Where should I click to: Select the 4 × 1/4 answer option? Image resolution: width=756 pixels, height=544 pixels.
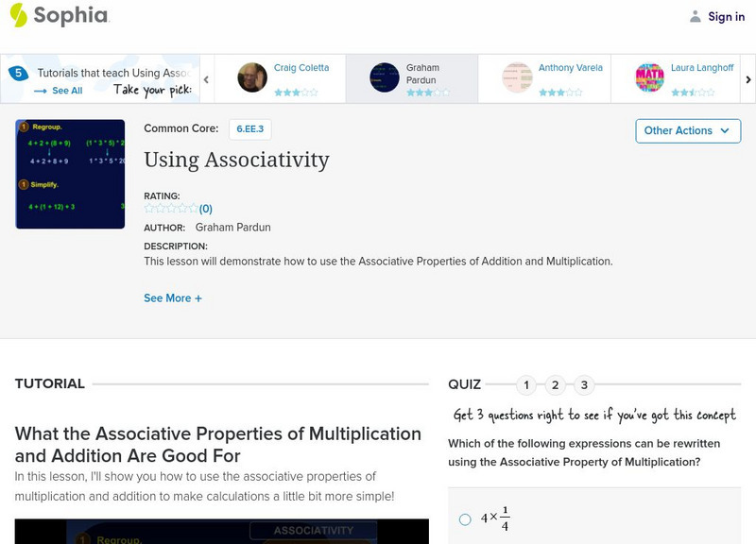pyautogui.click(x=463, y=517)
